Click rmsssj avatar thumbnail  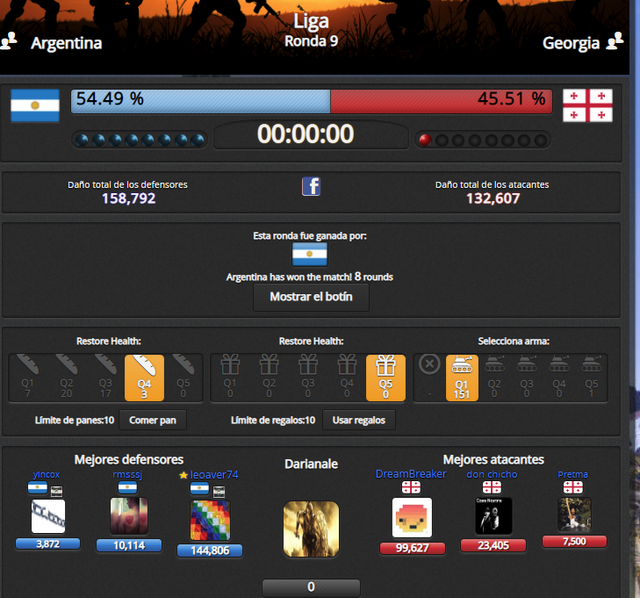pyautogui.click(x=129, y=516)
